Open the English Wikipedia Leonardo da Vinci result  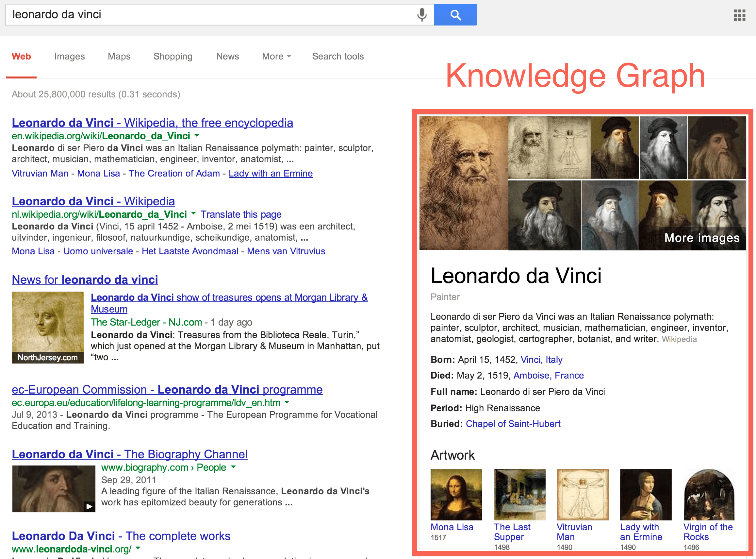tap(153, 123)
